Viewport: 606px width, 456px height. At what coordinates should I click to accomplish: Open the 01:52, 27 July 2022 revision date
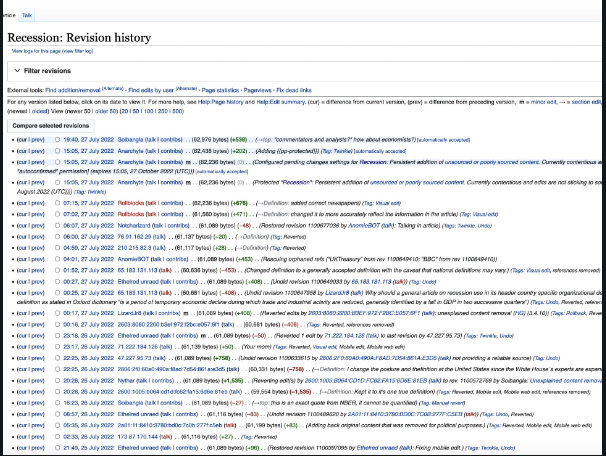(x=89, y=270)
